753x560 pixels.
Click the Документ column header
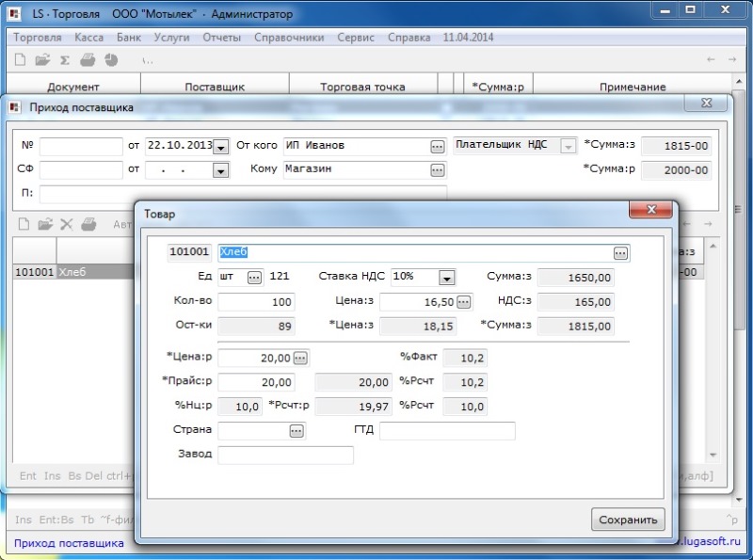point(73,87)
